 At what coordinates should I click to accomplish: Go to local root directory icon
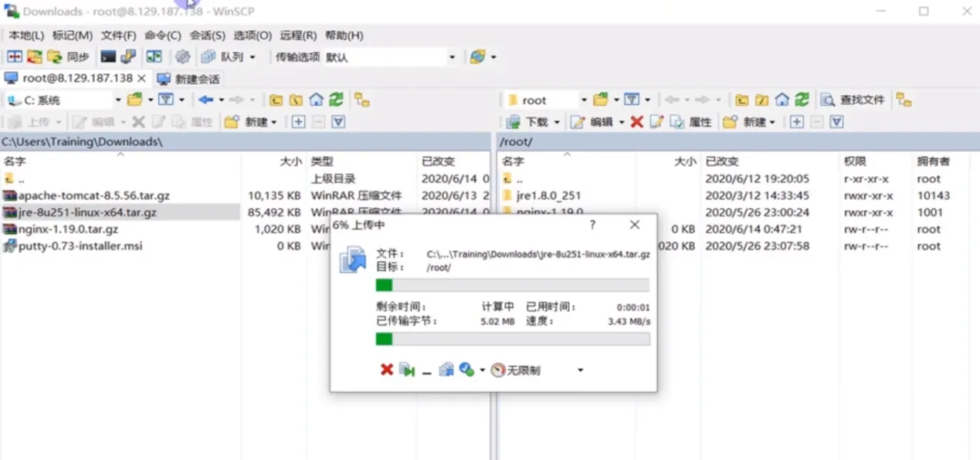tap(296, 100)
